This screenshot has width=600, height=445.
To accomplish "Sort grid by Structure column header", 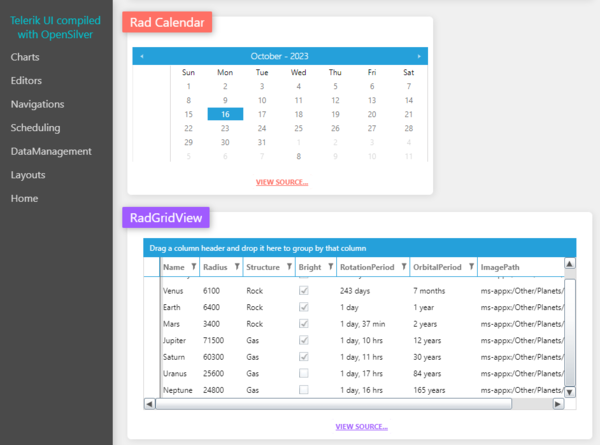I will tap(263, 267).
